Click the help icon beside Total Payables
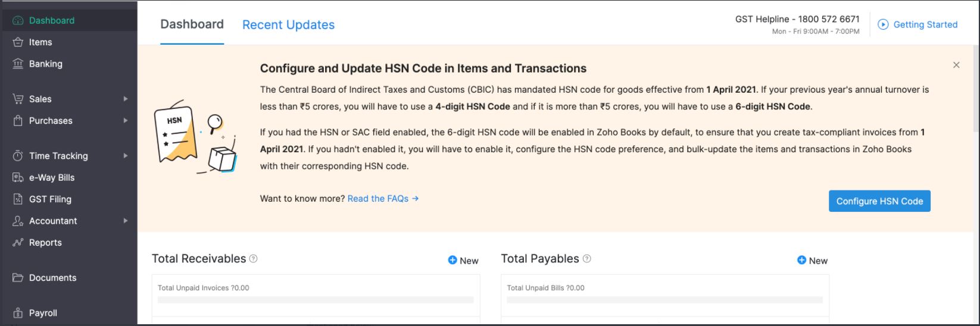The image size is (980, 326). coord(587,259)
